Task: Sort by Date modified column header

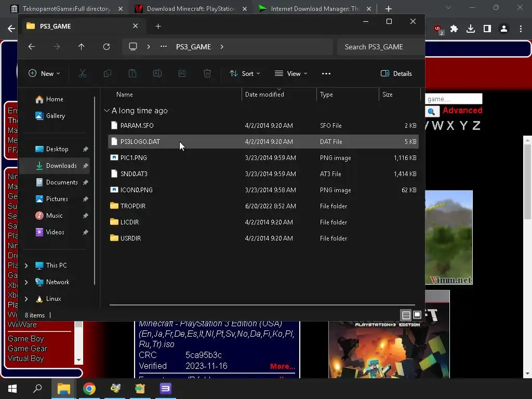Action: coord(264,95)
